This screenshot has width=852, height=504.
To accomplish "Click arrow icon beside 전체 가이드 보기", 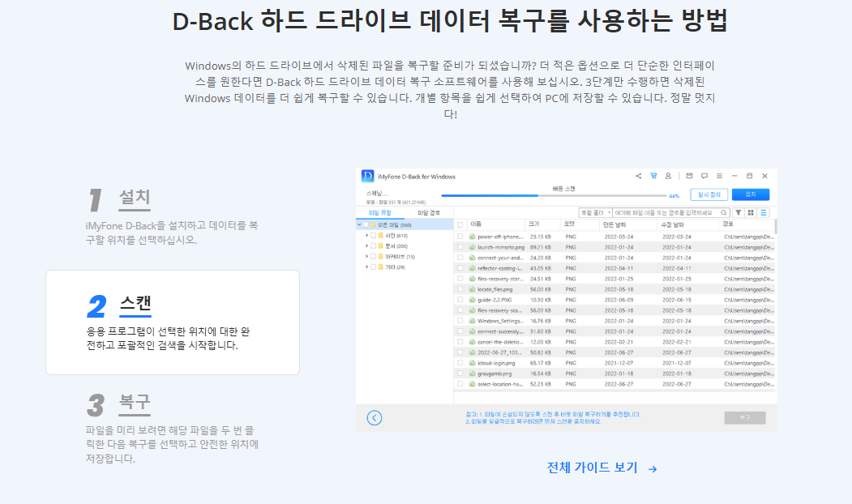I will tap(653, 468).
